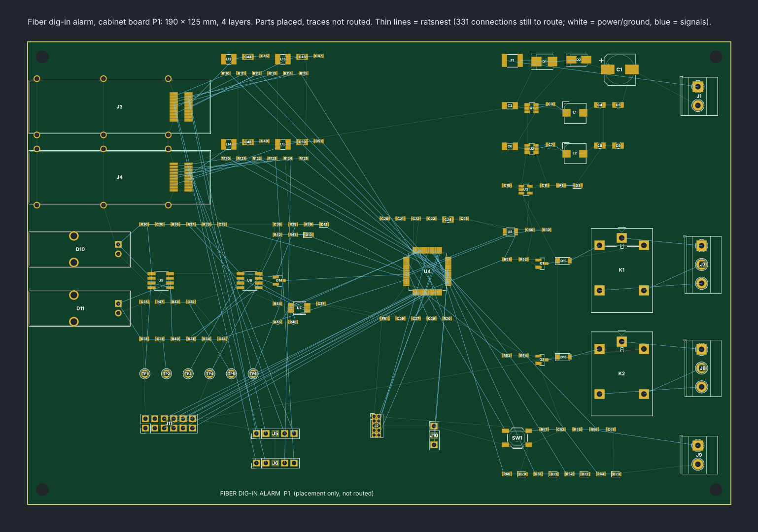Select the U4 microcontroller footprint
Viewport: 758px width, 532px height.
coord(427,271)
